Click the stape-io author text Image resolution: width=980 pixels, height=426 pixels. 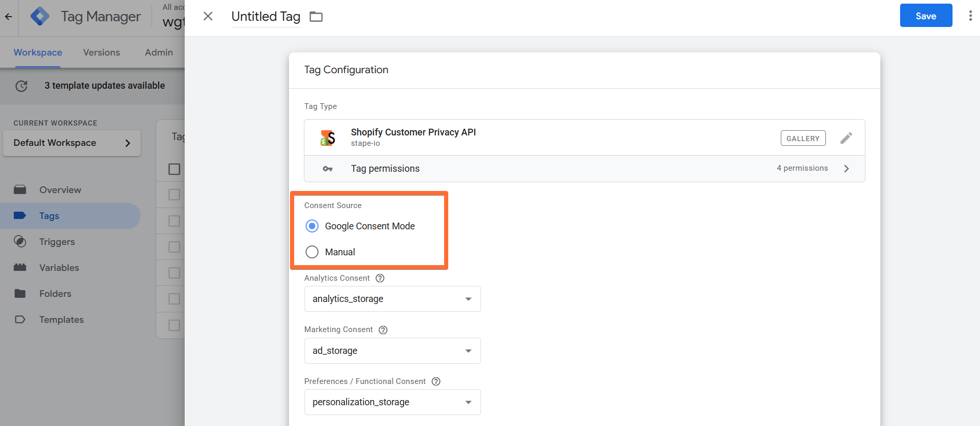click(x=365, y=144)
